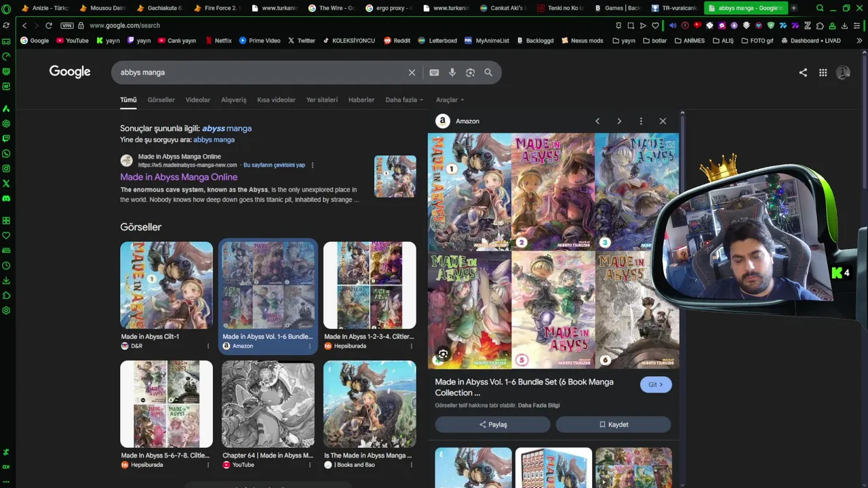Switch to the Fire Force browser tab
The image size is (868, 488).
click(x=218, y=8)
